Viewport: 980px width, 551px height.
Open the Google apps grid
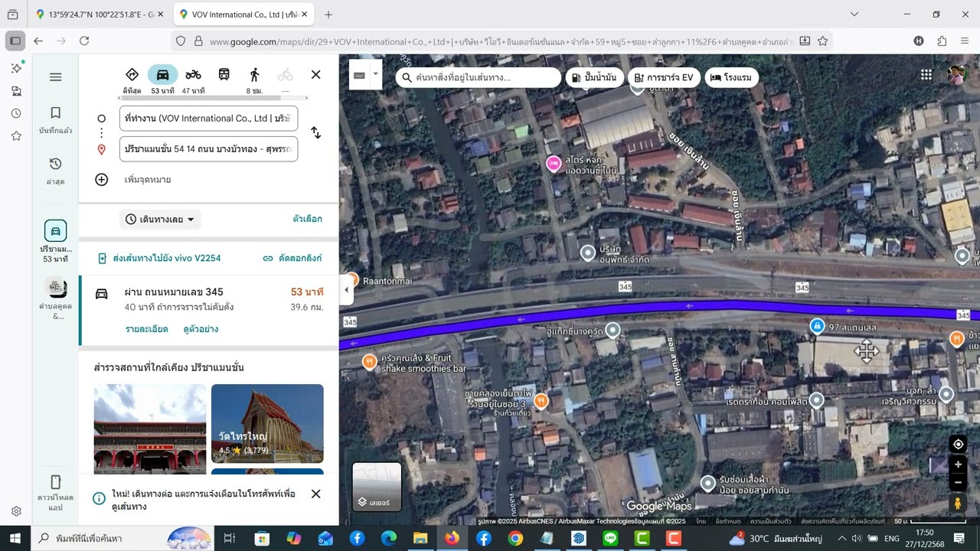926,75
